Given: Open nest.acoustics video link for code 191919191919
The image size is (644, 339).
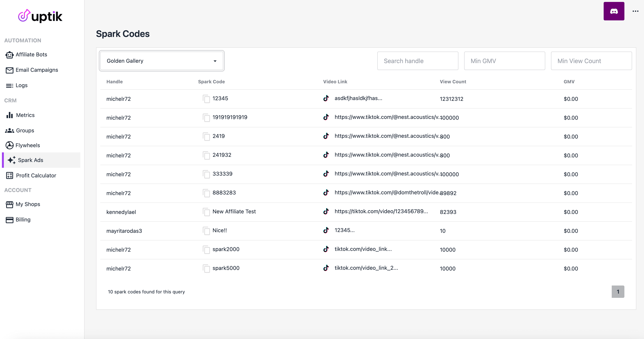Looking at the screenshot, I should 387,117.
